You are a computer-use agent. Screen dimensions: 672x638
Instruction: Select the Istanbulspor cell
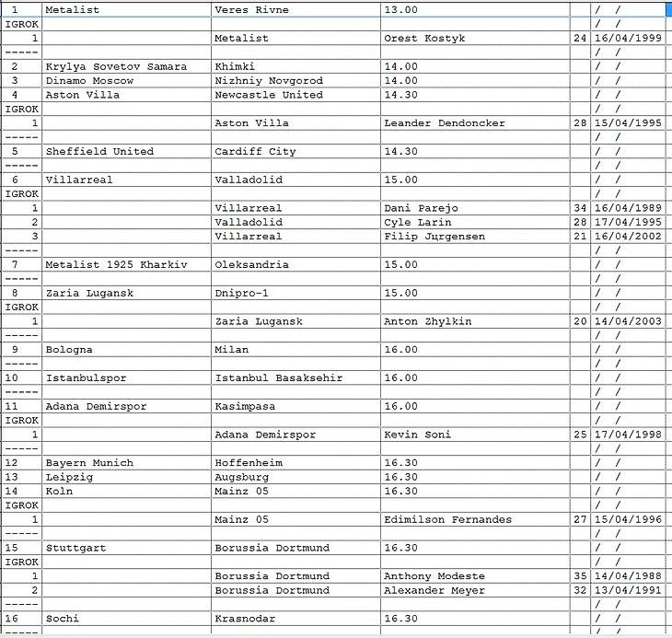(126, 377)
